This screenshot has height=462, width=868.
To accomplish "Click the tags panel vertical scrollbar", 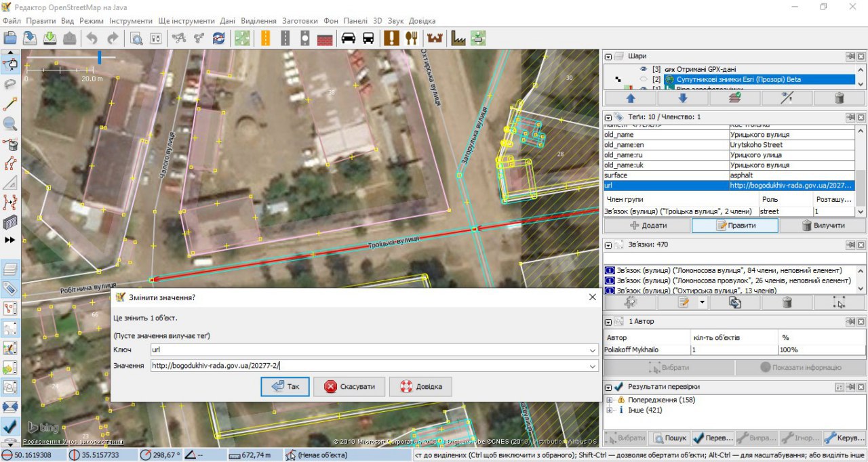I will (861, 171).
